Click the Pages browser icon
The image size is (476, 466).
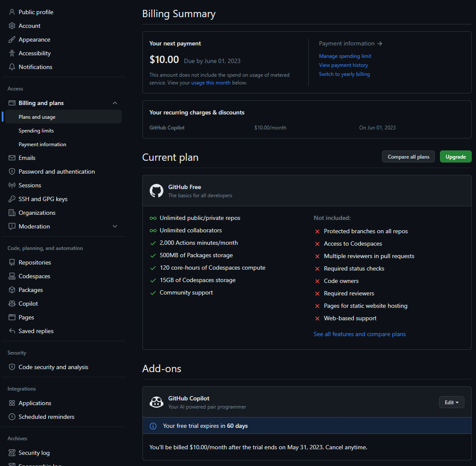coord(12,317)
